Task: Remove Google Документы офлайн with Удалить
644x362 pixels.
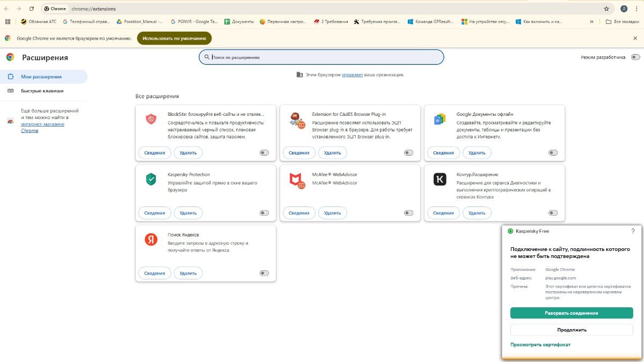Action: [x=477, y=153]
